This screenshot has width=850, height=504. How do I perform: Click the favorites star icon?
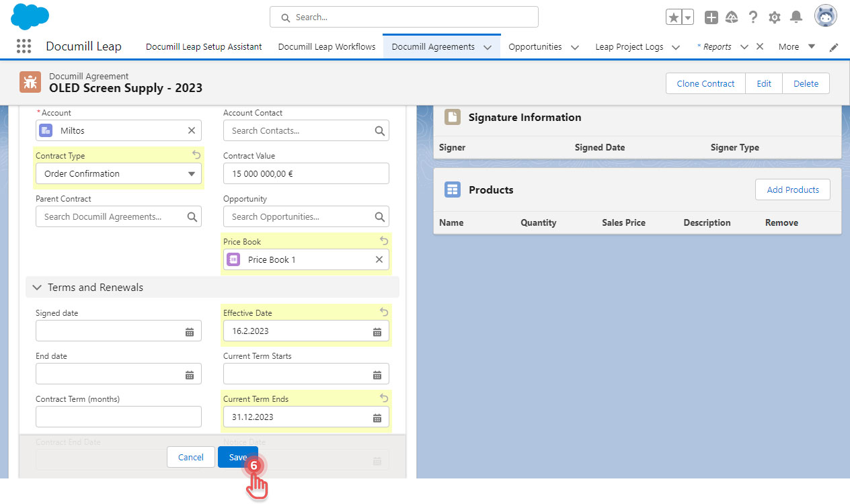pyautogui.click(x=674, y=17)
